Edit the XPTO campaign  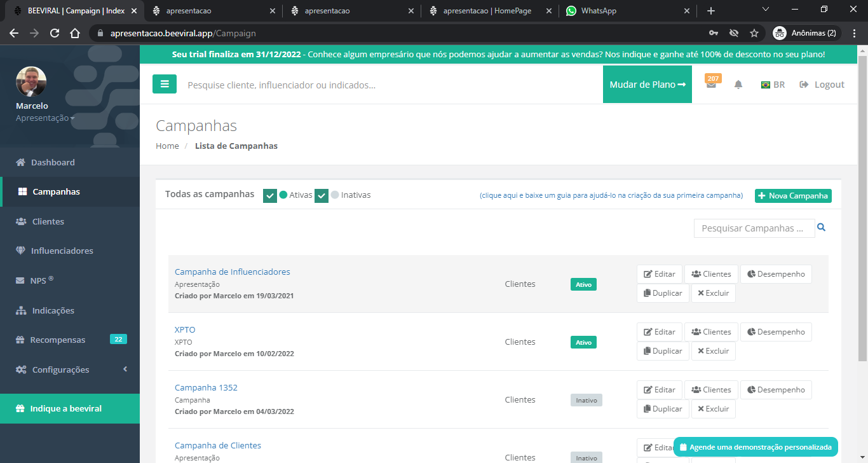point(660,332)
